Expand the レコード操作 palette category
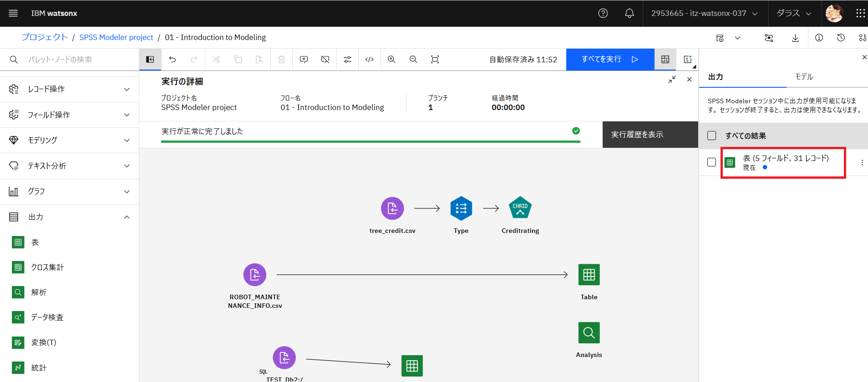This screenshot has width=868, height=382. click(x=69, y=89)
